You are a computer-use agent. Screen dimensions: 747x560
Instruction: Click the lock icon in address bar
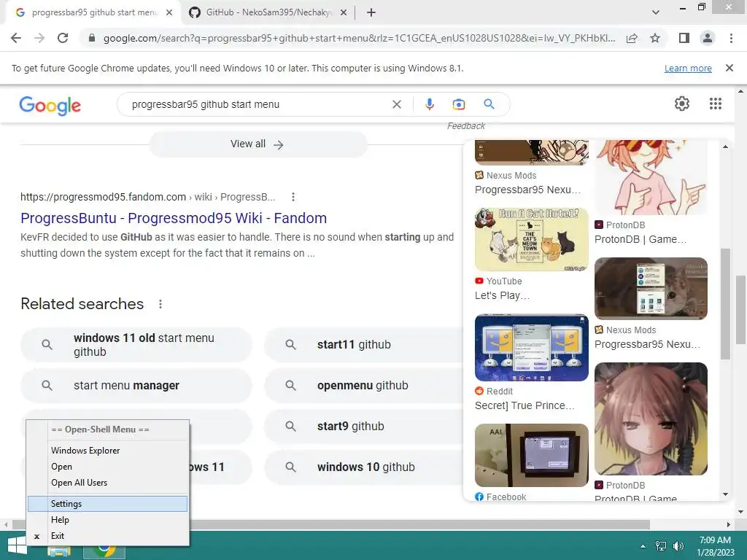tap(92, 38)
